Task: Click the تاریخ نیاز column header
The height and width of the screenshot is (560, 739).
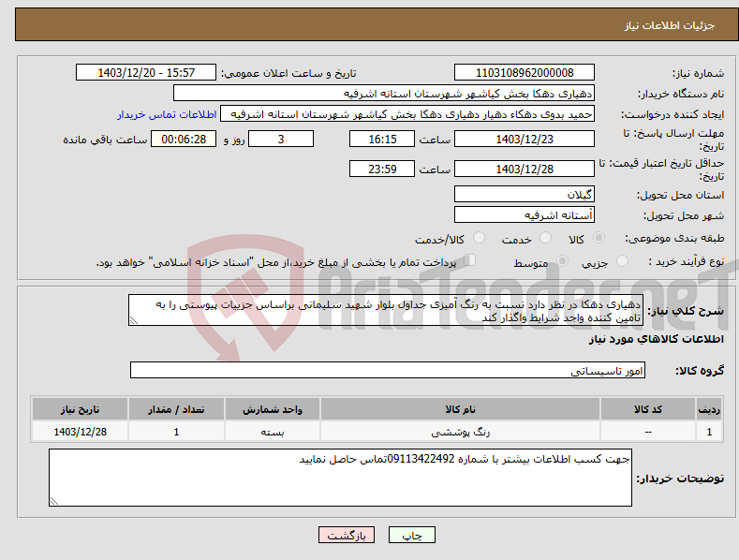Action: (81, 409)
